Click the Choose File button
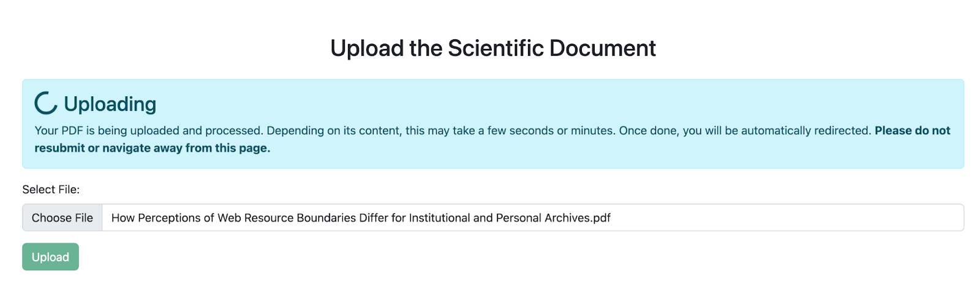The height and width of the screenshot is (282, 980). click(x=62, y=218)
